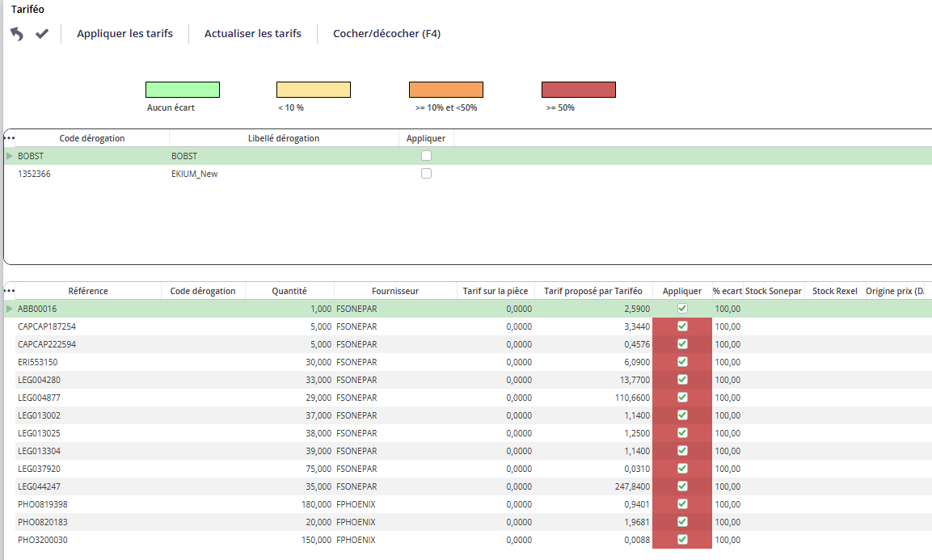932x560 pixels.
Task: Open the dérogation grid three-dots menu
Action: (x=9, y=138)
